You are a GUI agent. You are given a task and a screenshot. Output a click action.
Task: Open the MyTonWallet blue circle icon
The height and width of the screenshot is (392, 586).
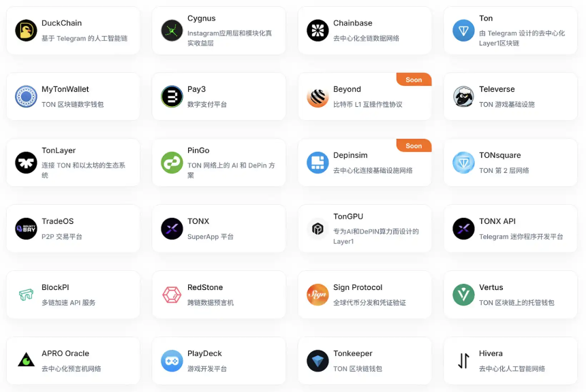(x=26, y=97)
